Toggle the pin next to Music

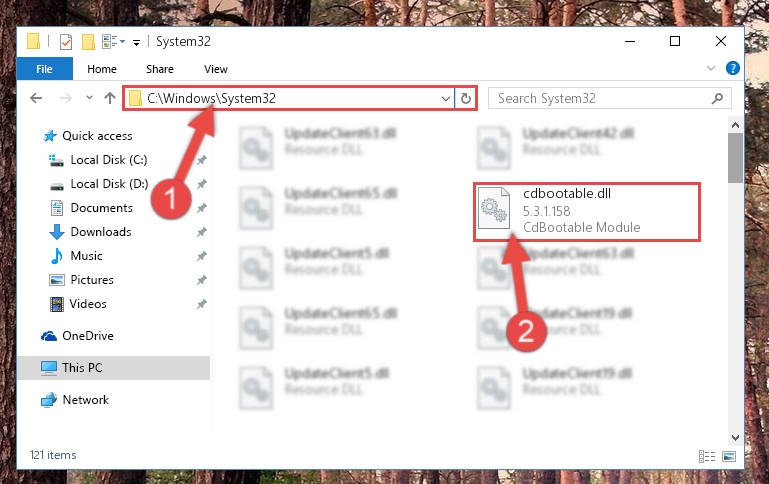(x=202, y=256)
